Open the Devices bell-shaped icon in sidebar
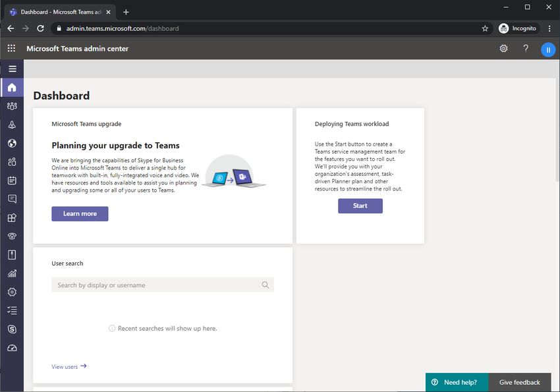Viewport: 560px width, 392px height. [12, 125]
